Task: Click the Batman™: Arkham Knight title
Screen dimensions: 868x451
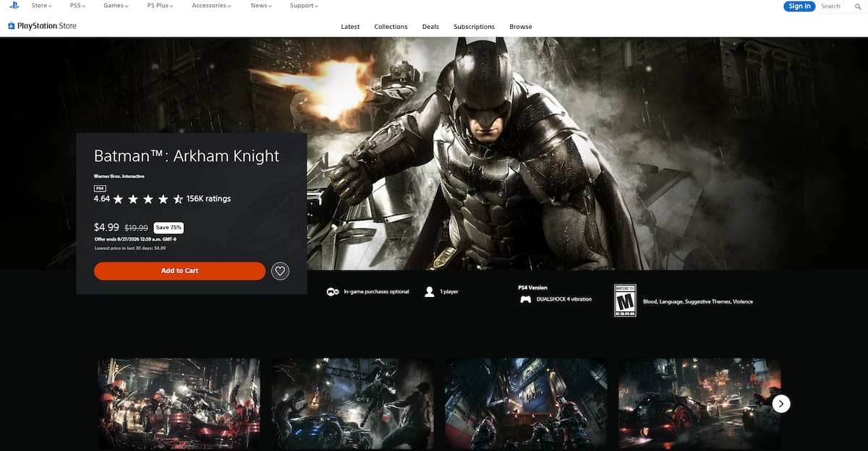Action: (187, 155)
